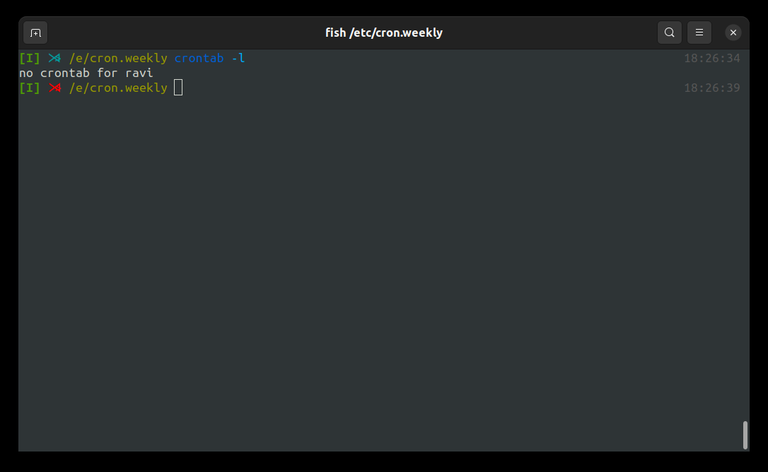Click the red fish prompt symbol

(54, 88)
